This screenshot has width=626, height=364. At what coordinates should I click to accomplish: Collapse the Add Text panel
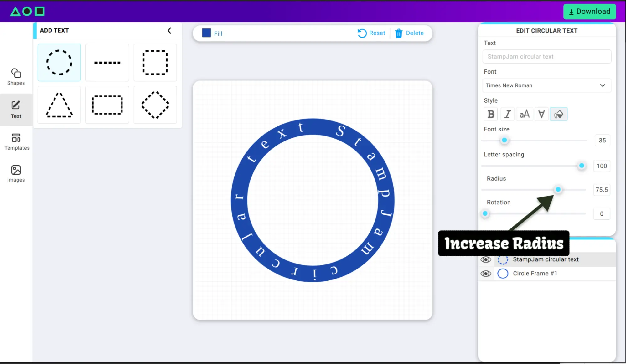(x=169, y=31)
